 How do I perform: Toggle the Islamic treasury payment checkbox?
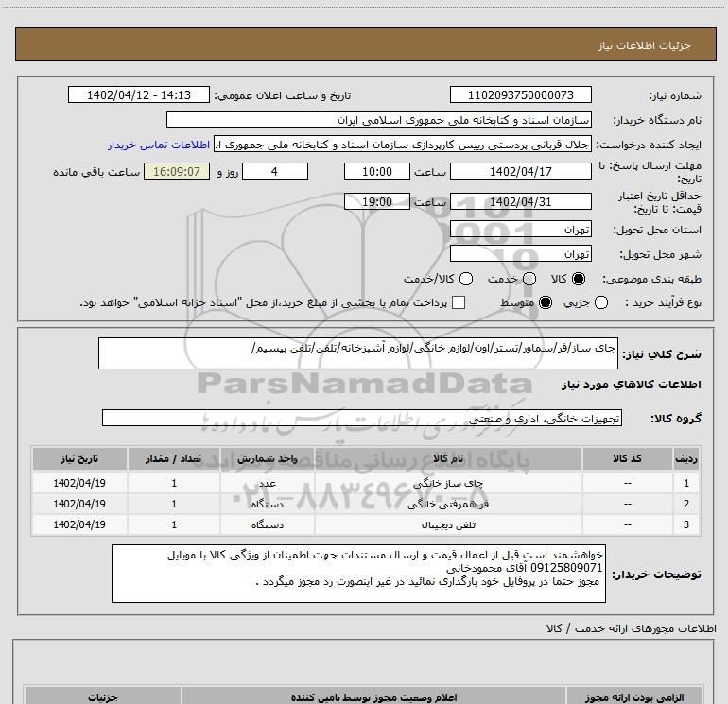[459, 302]
